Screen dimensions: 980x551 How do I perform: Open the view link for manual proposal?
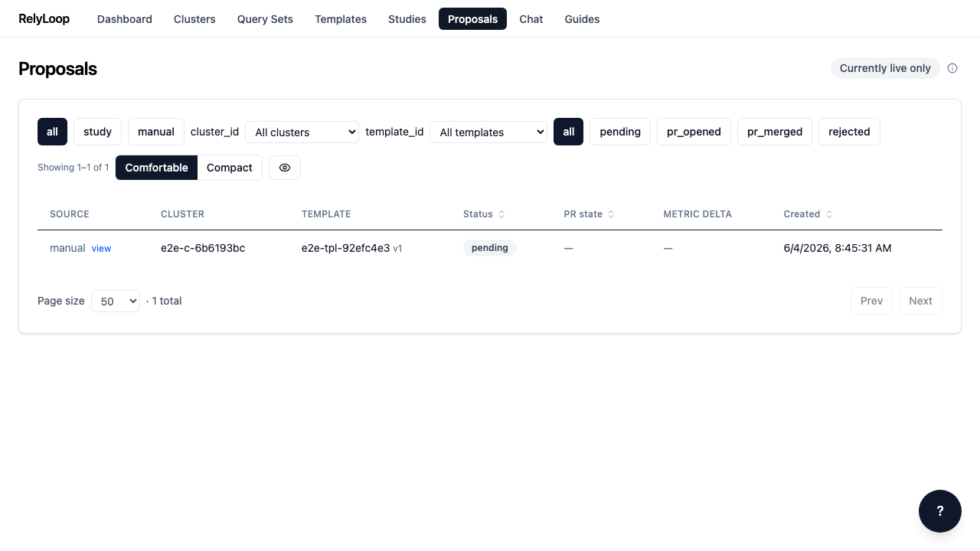[x=101, y=249]
